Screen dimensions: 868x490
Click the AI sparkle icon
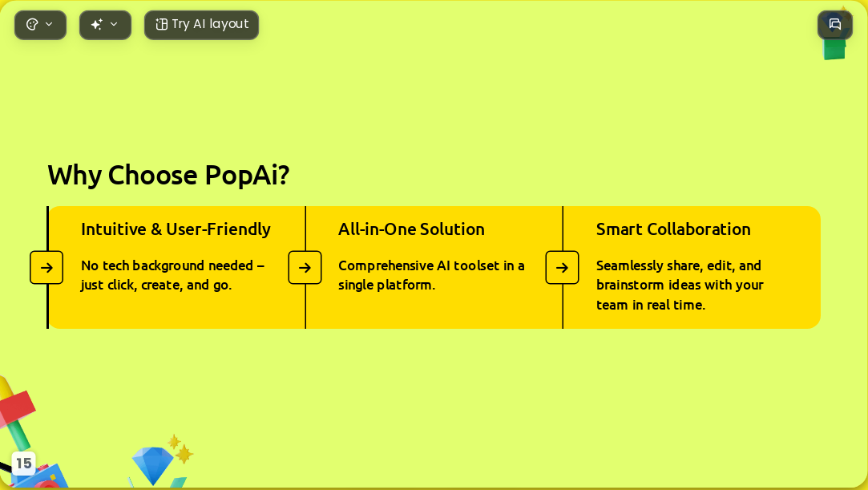pos(97,24)
